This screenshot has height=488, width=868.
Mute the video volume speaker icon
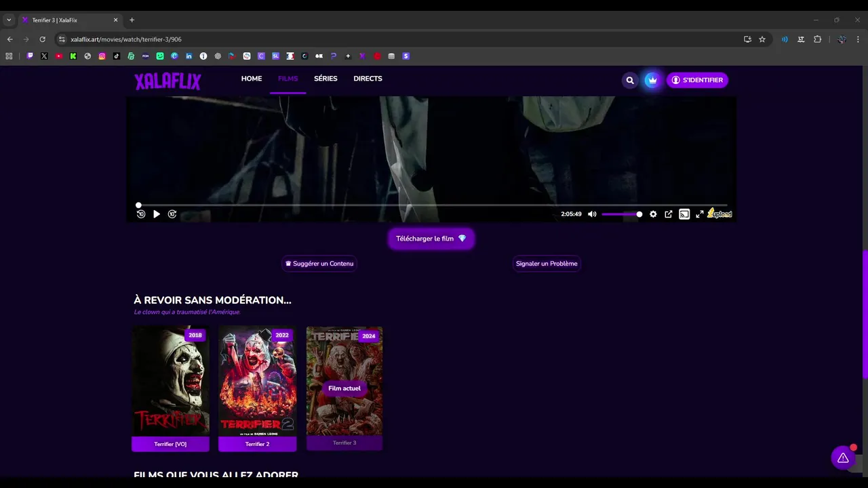pyautogui.click(x=592, y=214)
